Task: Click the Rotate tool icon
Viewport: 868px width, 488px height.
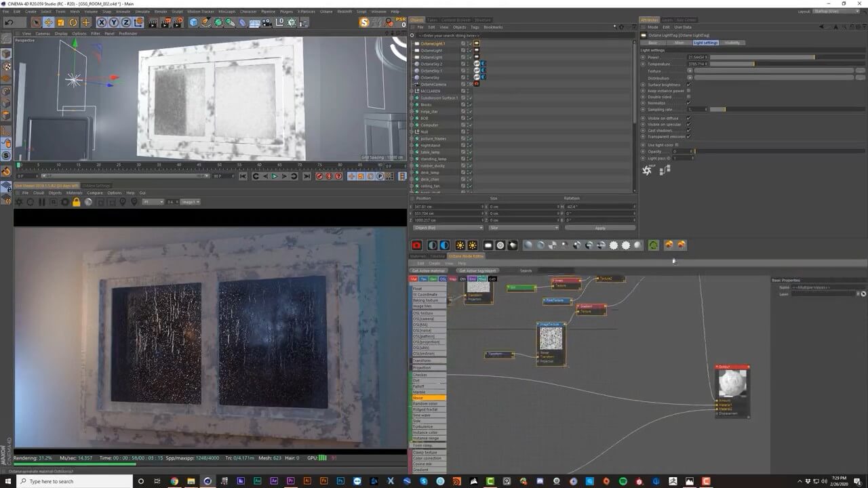Action: pyautogui.click(x=73, y=22)
